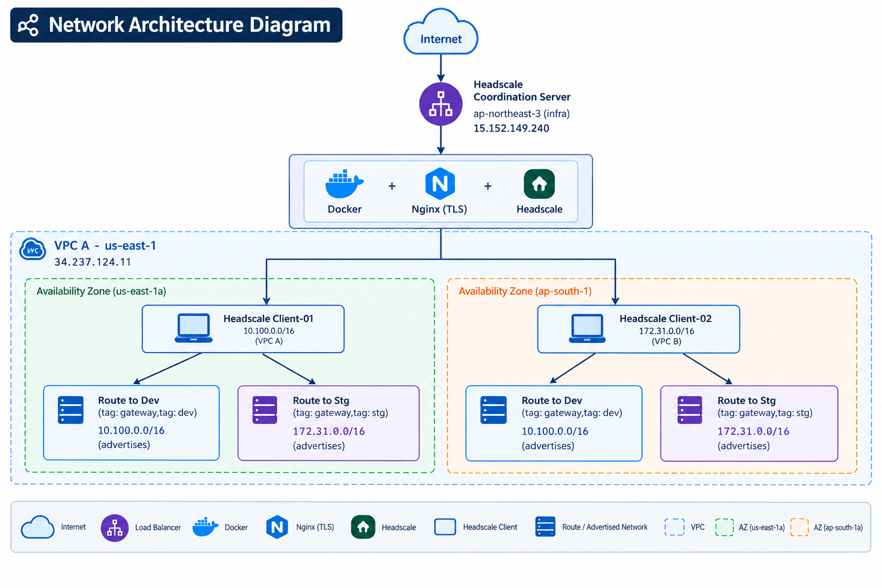The image size is (882, 588).
Task: Click '(tag: gateway,tag: dev)' in us-east-1a zone
Action: click(148, 413)
